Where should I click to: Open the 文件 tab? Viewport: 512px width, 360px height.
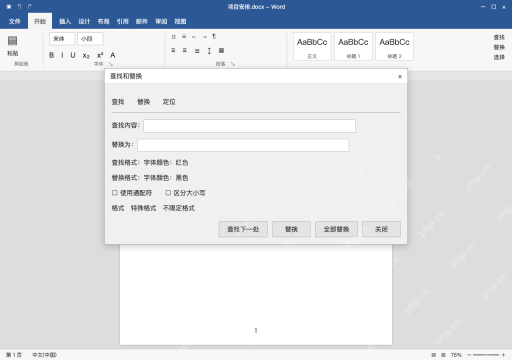[x=15, y=21]
